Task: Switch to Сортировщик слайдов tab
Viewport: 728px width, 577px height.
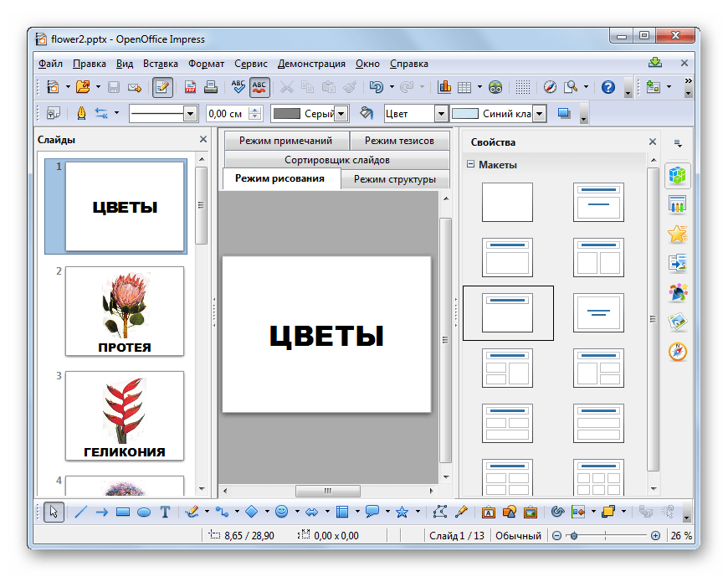Action: [336, 160]
